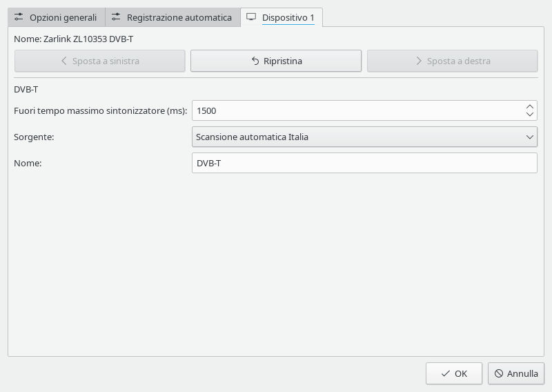
Task: Cancel the dialog with Annulla
Action: coord(516,373)
